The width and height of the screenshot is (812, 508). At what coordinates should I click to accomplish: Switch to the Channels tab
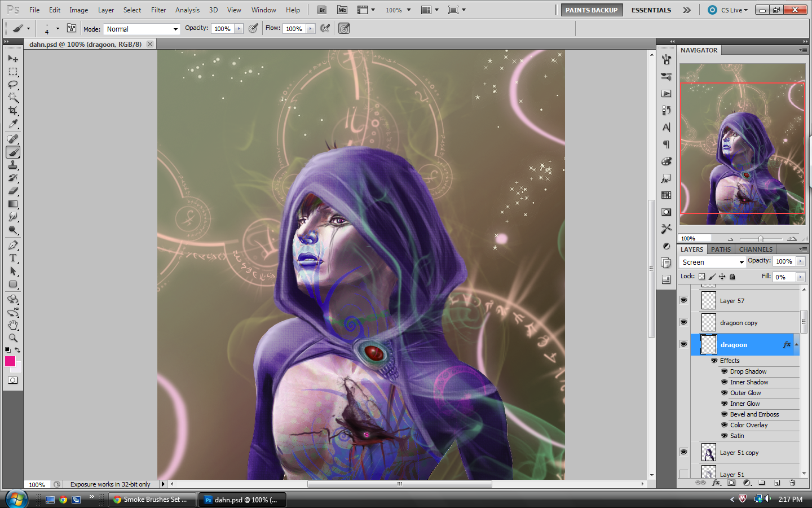pyautogui.click(x=756, y=249)
